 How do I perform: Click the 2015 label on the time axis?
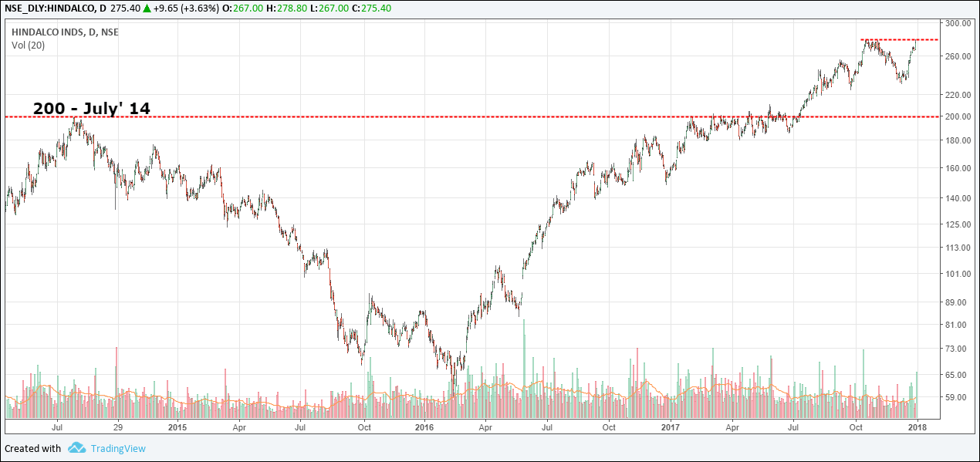(x=177, y=426)
